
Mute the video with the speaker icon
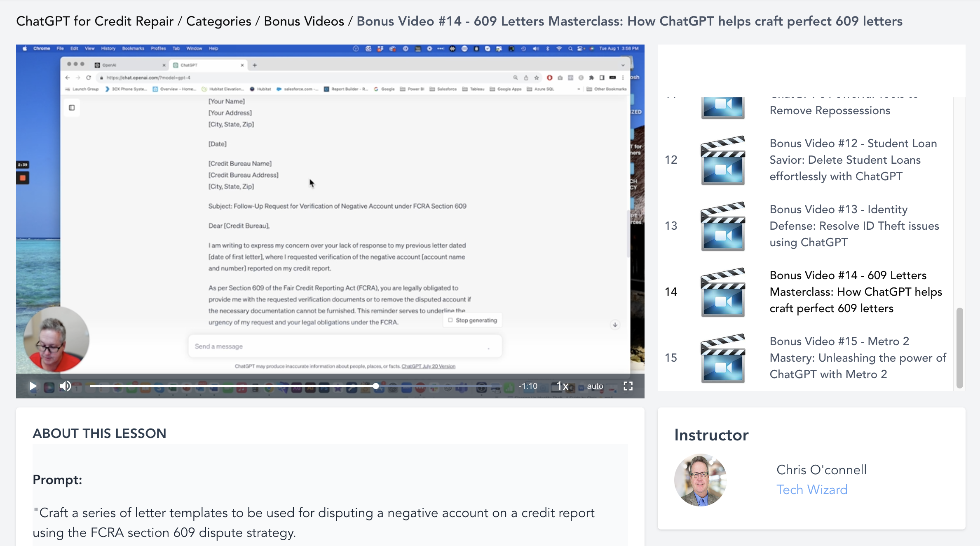tap(65, 386)
